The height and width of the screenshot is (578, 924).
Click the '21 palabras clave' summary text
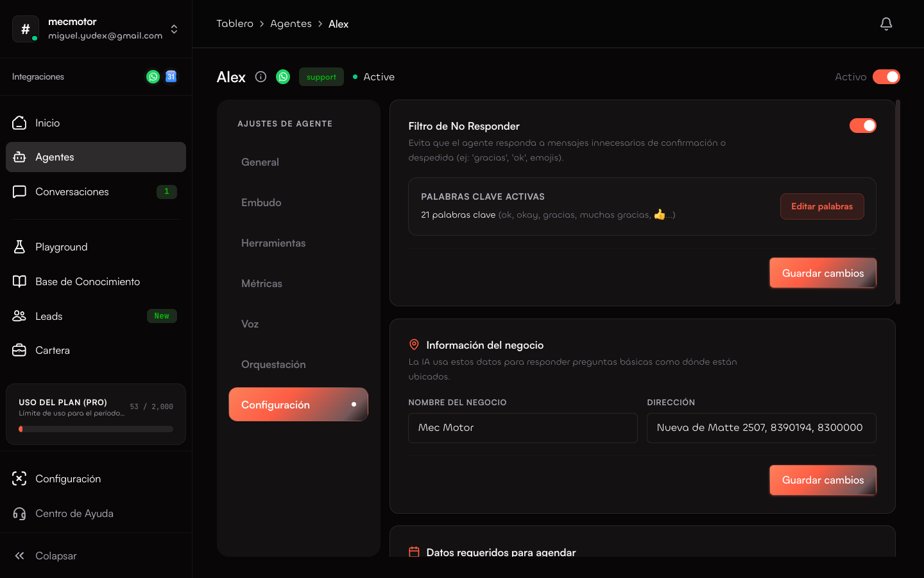458,215
